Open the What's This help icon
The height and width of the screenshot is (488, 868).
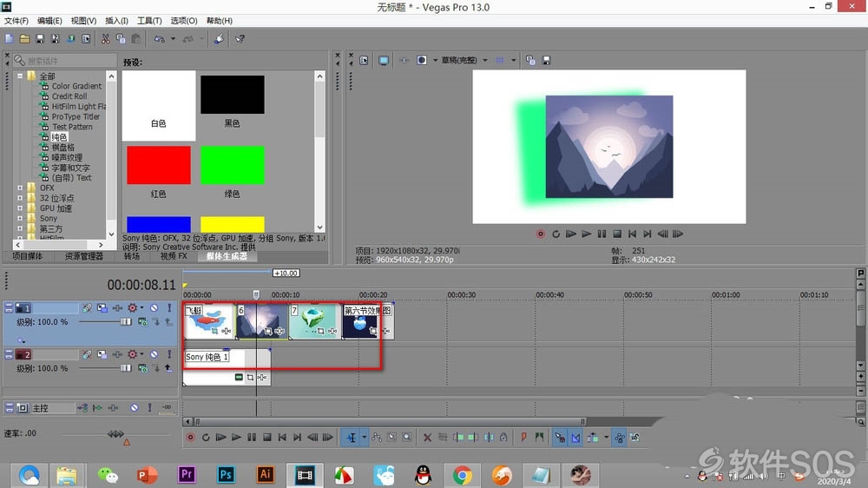click(x=240, y=39)
